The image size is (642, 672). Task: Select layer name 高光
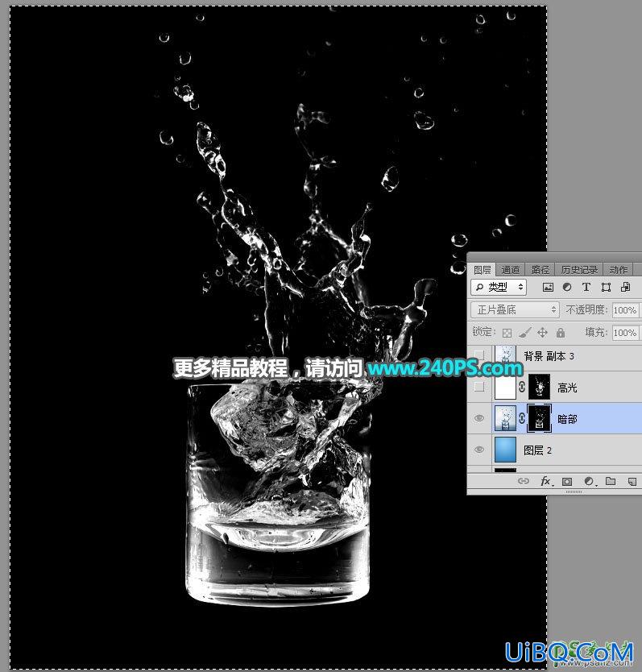click(567, 388)
